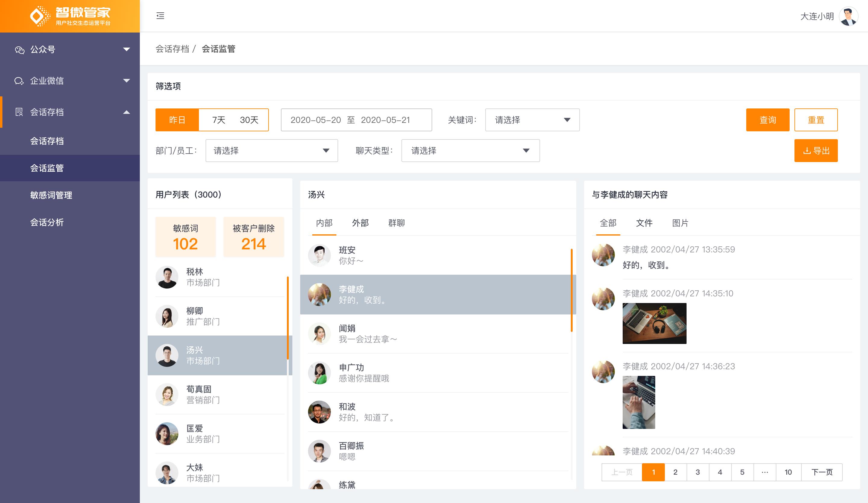Click the sidebar collapse menu icon
This screenshot has height=503, width=868.
coord(160,16)
